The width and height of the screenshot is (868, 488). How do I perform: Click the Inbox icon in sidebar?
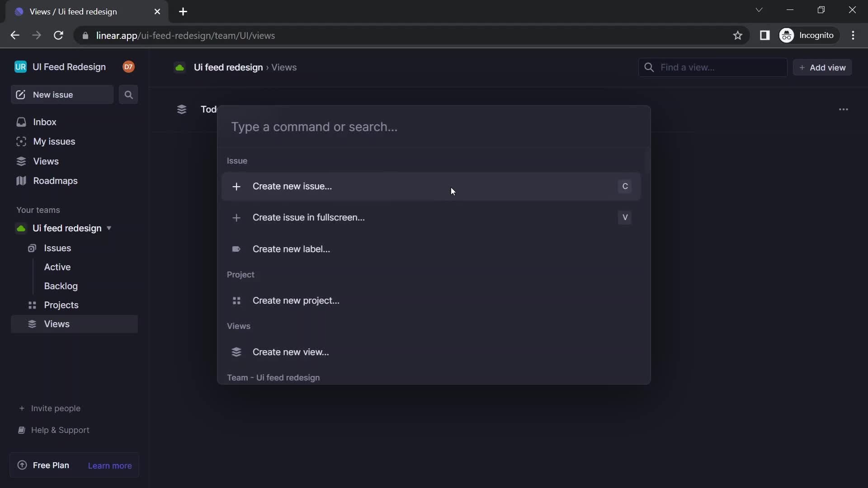(x=20, y=122)
